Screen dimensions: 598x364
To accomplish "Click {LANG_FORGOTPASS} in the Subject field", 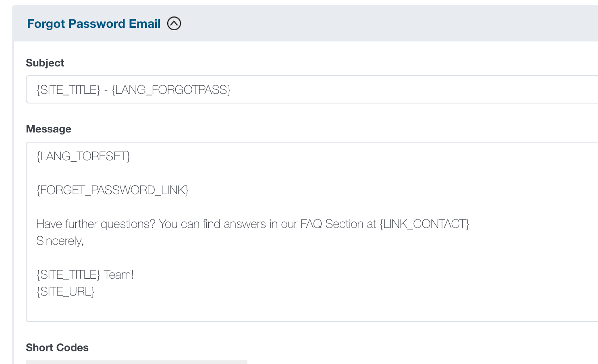I will pyautogui.click(x=171, y=89).
